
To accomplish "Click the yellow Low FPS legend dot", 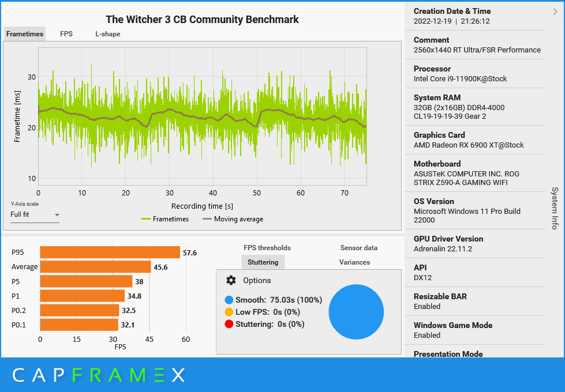I will [229, 312].
